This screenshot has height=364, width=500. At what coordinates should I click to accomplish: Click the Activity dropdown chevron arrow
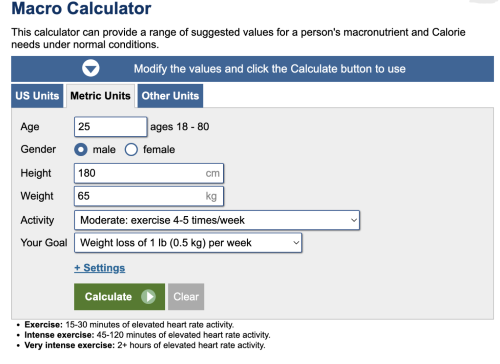coord(354,220)
